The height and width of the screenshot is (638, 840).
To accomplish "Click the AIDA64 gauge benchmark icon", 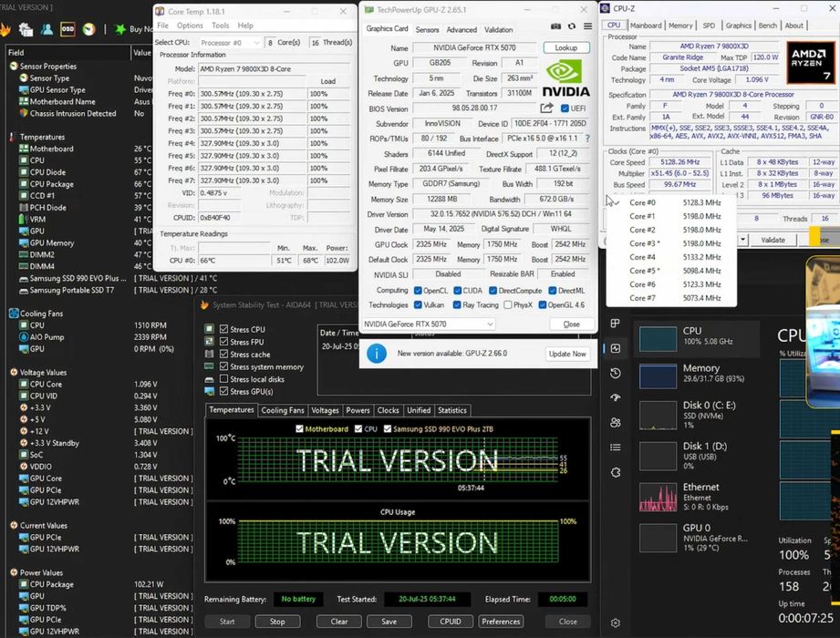I will click(x=89, y=29).
